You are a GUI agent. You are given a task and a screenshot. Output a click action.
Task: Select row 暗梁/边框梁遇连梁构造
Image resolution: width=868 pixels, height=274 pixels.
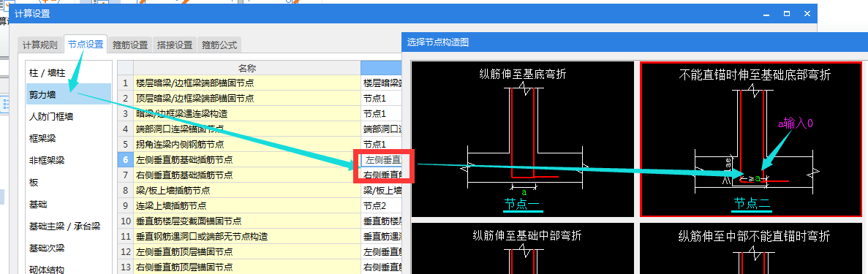pos(247,114)
